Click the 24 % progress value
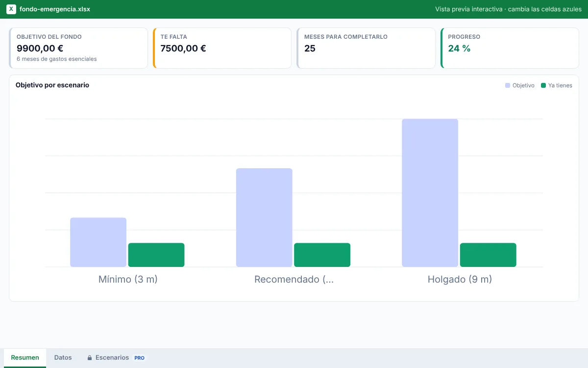 (459, 48)
